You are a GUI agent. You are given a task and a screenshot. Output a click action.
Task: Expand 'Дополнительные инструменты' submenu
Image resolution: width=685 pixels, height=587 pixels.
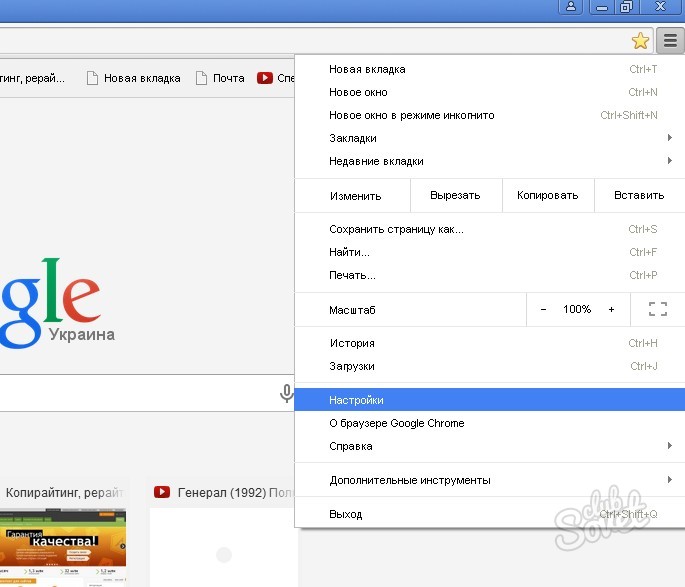[x=490, y=480]
